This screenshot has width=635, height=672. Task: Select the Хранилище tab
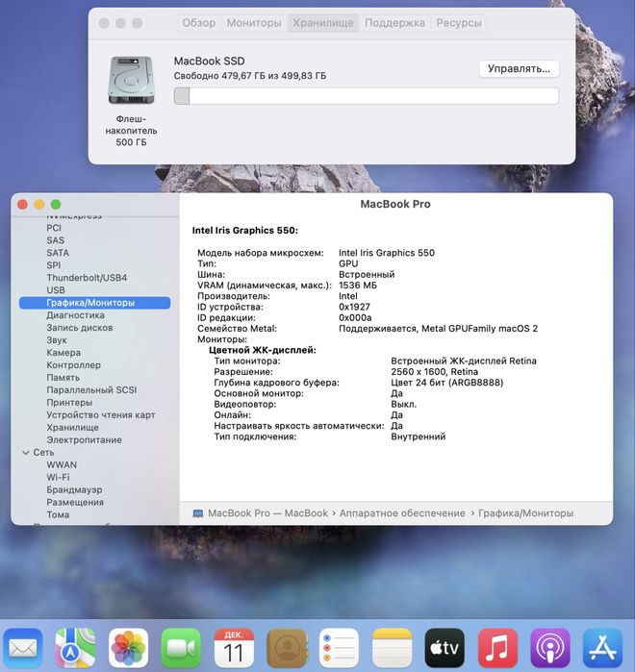[323, 23]
